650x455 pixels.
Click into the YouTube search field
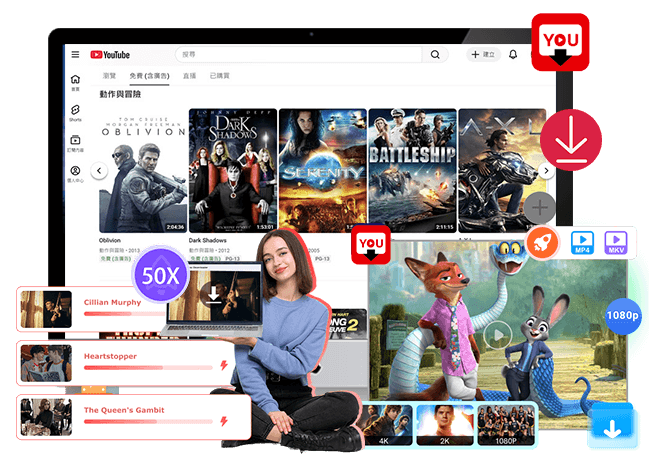pyautogui.click(x=298, y=54)
